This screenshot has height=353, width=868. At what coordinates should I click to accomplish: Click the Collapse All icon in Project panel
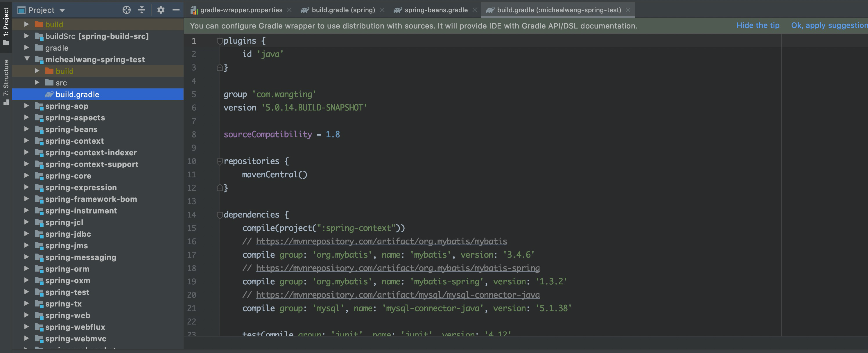tap(142, 10)
